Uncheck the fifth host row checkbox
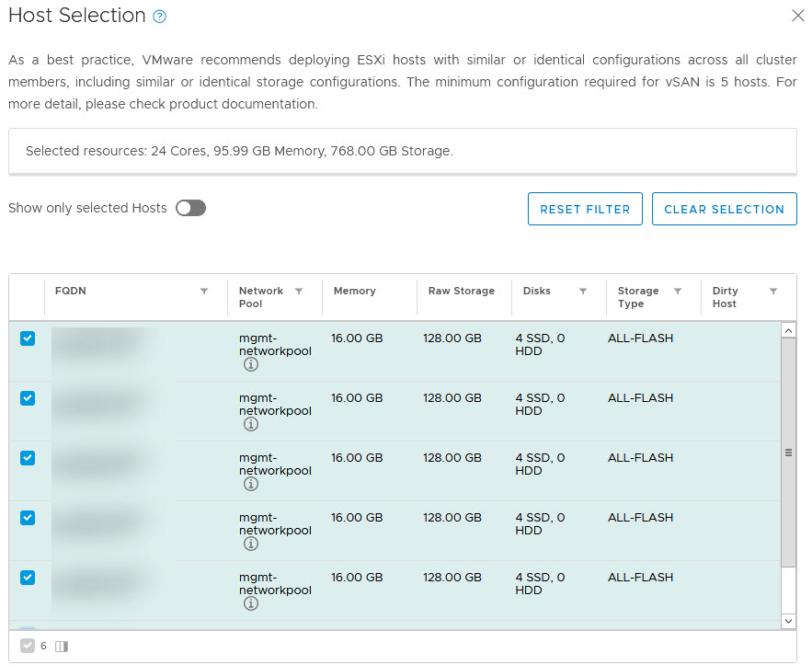The height and width of the screenshot is (665, 812). point(28,578)
